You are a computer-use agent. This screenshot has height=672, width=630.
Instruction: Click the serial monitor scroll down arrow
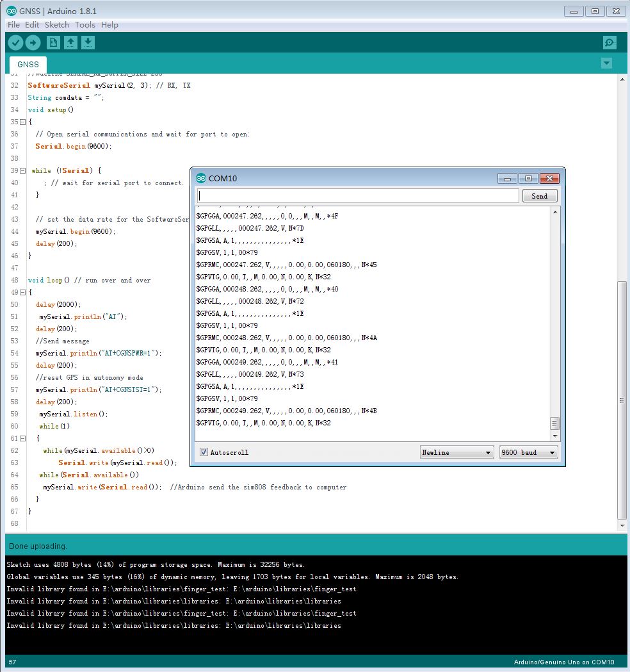click(555, 436)
